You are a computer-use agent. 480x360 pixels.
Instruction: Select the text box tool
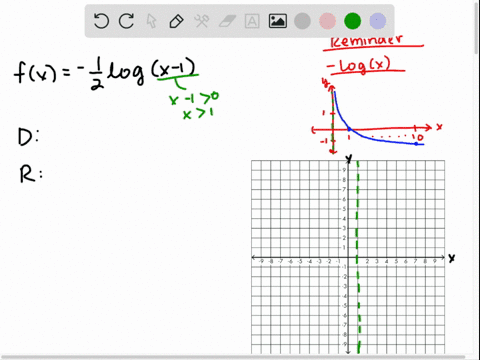[252, 21]
